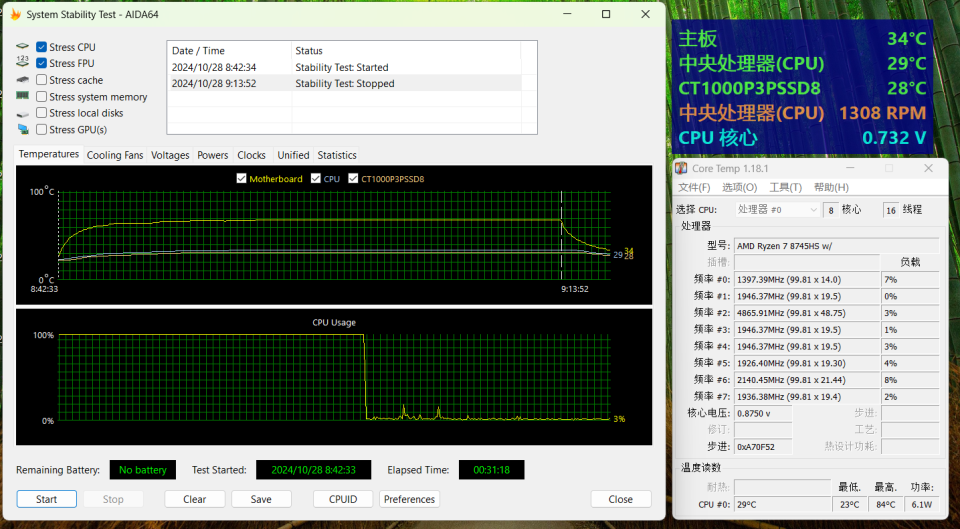Open the processor selection dropdown in Core Temp

pyautogui.click(x=777, y=209)
